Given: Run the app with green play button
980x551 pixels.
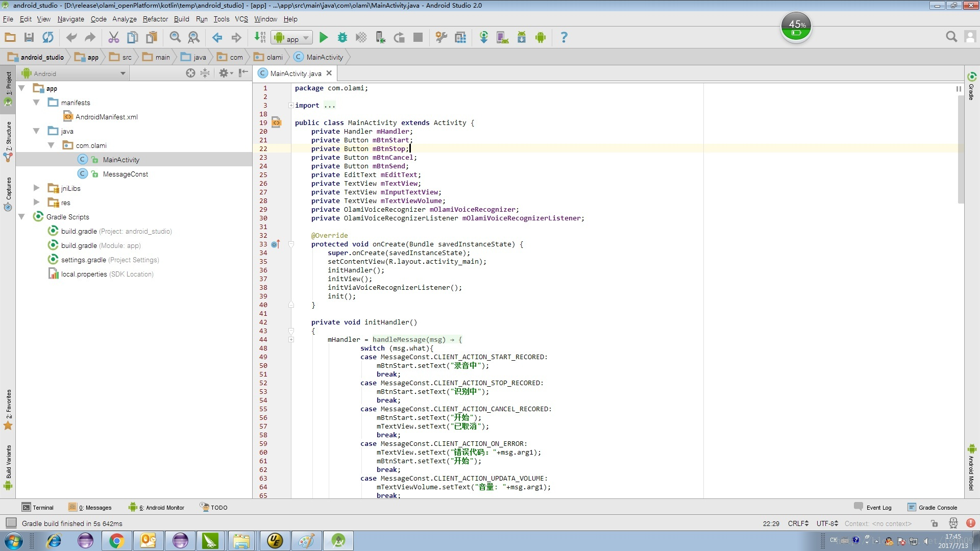Looking at the screenshot, I should click(x=323, y=37).
